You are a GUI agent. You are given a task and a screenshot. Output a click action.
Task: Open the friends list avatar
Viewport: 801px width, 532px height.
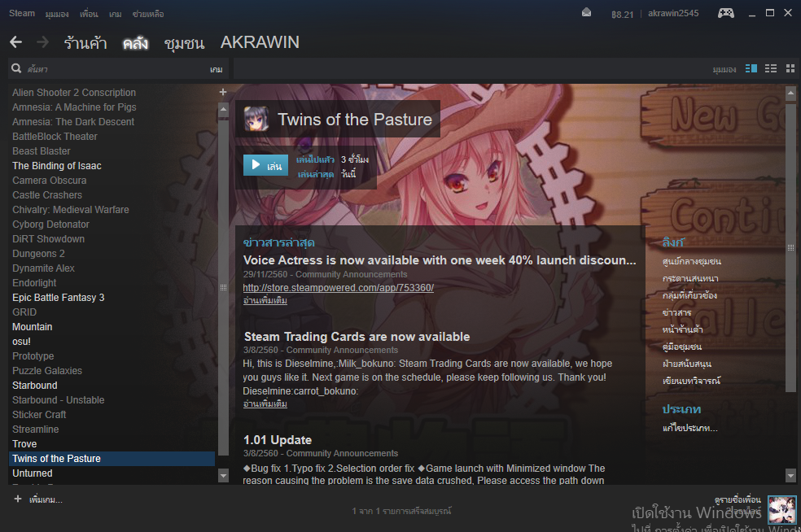(x=782, y=509)
